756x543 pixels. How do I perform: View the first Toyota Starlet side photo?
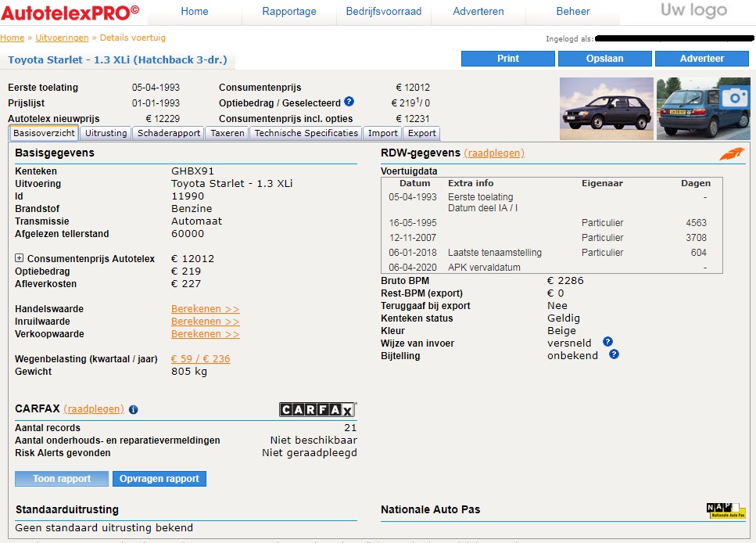[606, 108]
